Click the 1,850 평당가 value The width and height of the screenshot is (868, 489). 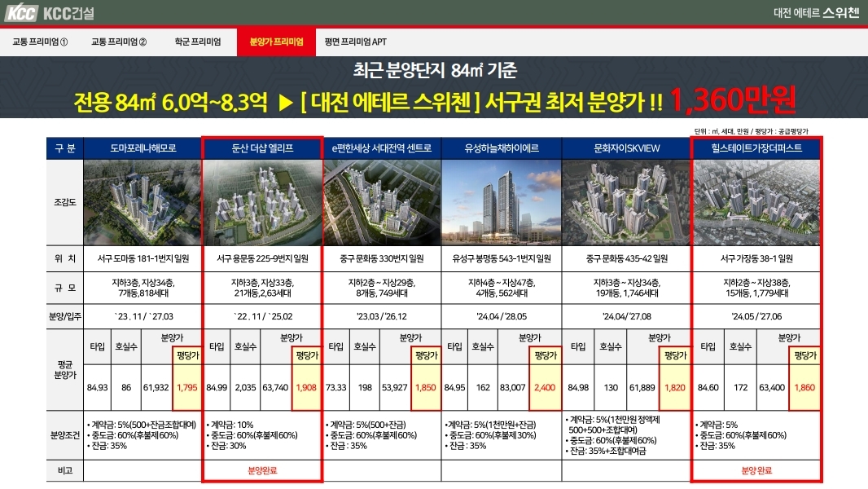coord(426,388)
